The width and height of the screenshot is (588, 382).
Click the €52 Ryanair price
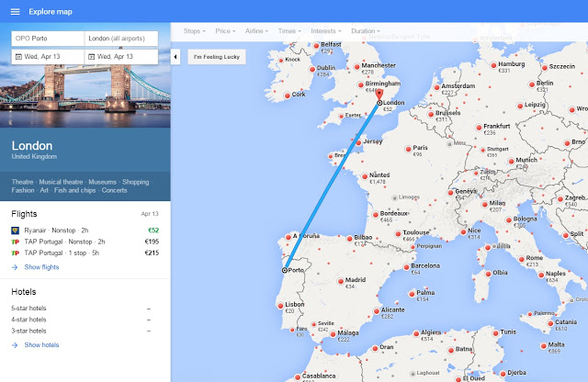click(x=153, y=230)
